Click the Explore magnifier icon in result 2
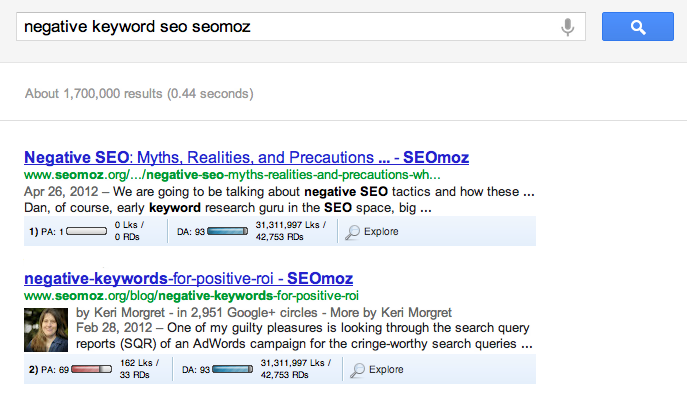 pyautogui.click(x=357, y=370)
